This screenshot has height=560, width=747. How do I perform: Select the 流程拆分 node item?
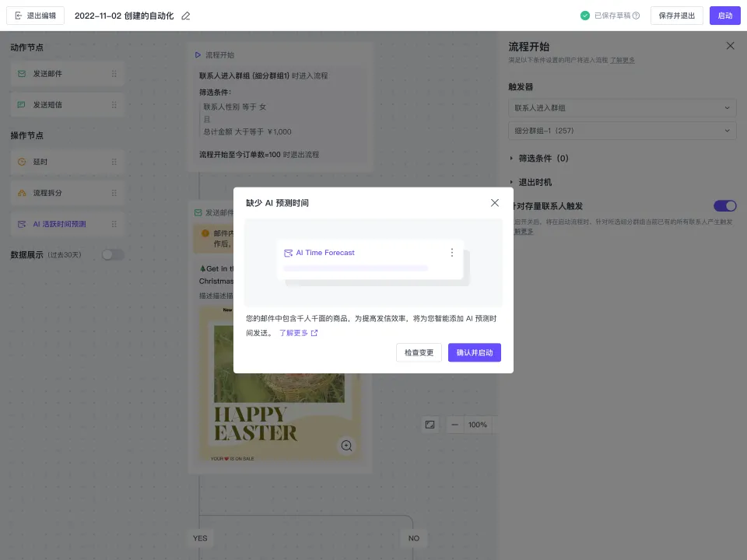pos(67,193)
